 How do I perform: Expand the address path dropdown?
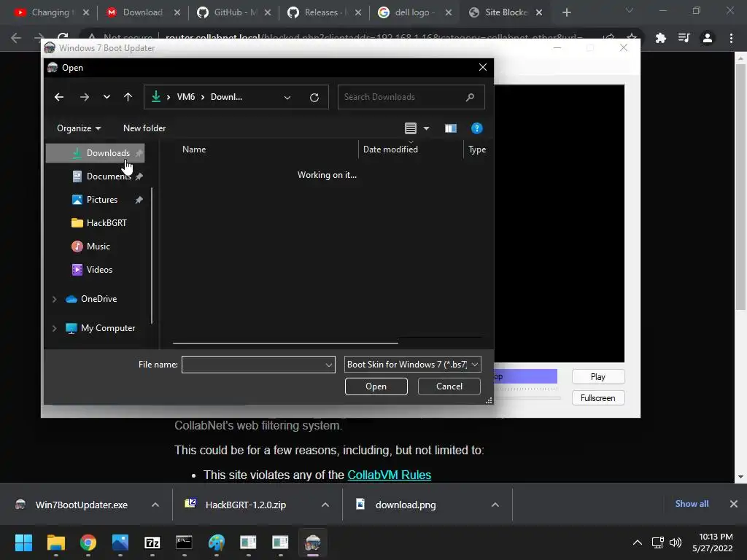287,97
